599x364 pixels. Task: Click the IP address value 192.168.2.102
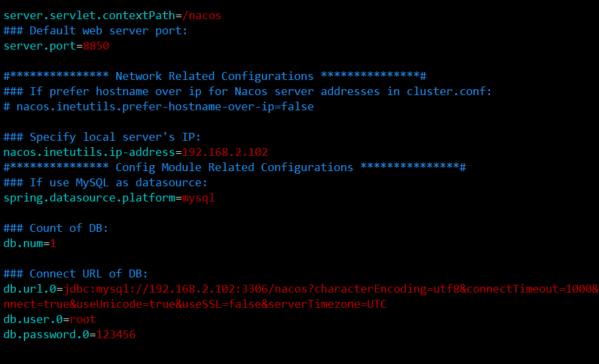click(225, 153)
